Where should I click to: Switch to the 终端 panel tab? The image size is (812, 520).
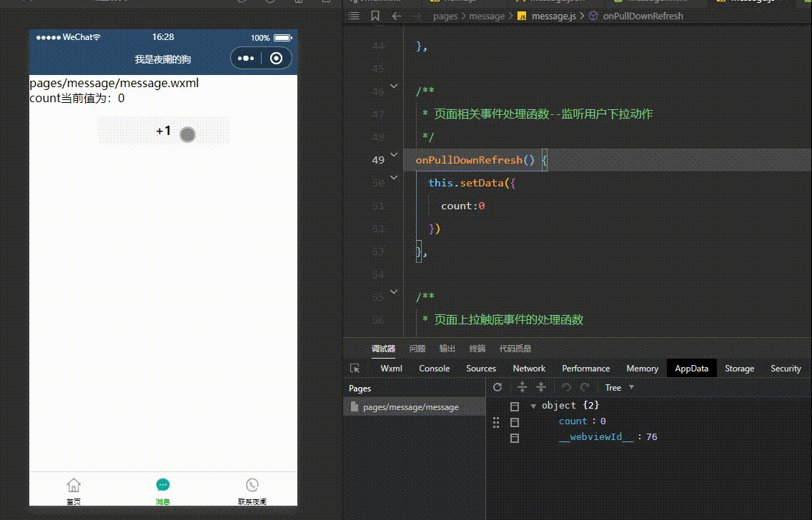click(477, 349)
